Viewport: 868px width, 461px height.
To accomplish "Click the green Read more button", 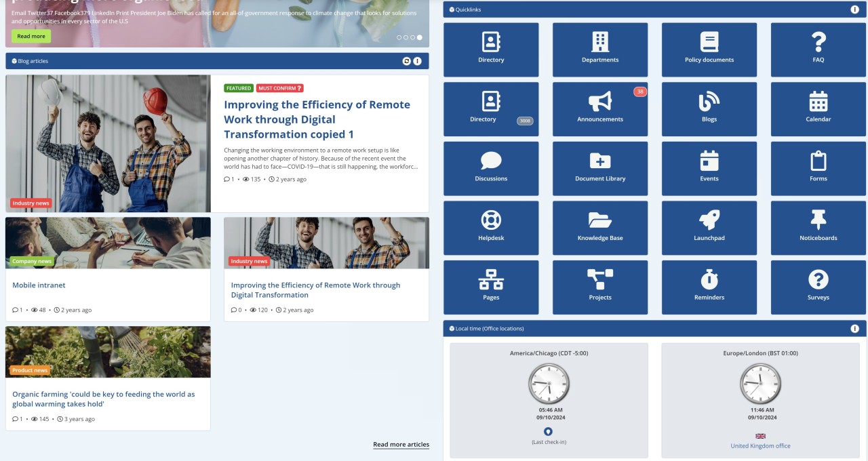I will pyautogui.click(x=31, y=37).
